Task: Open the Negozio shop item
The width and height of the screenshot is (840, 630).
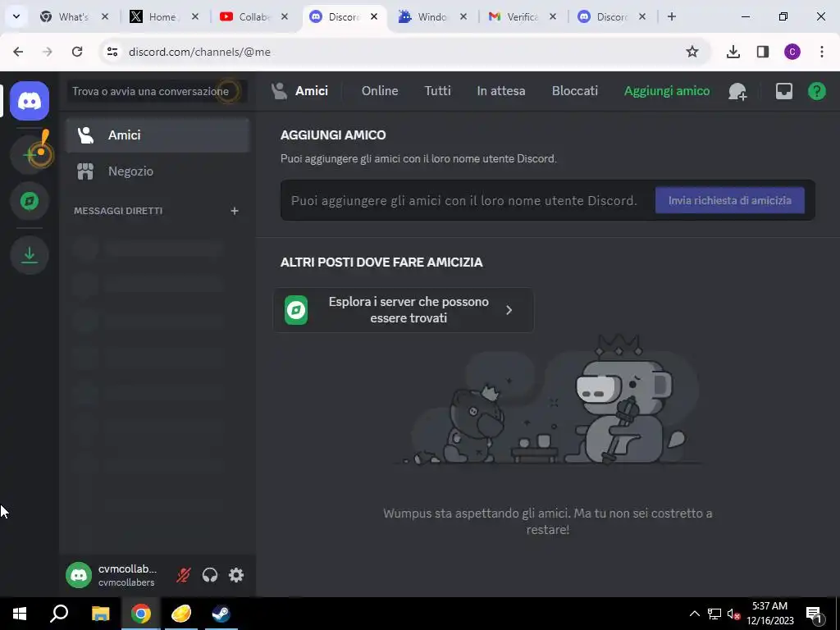Action: [158, 171]
